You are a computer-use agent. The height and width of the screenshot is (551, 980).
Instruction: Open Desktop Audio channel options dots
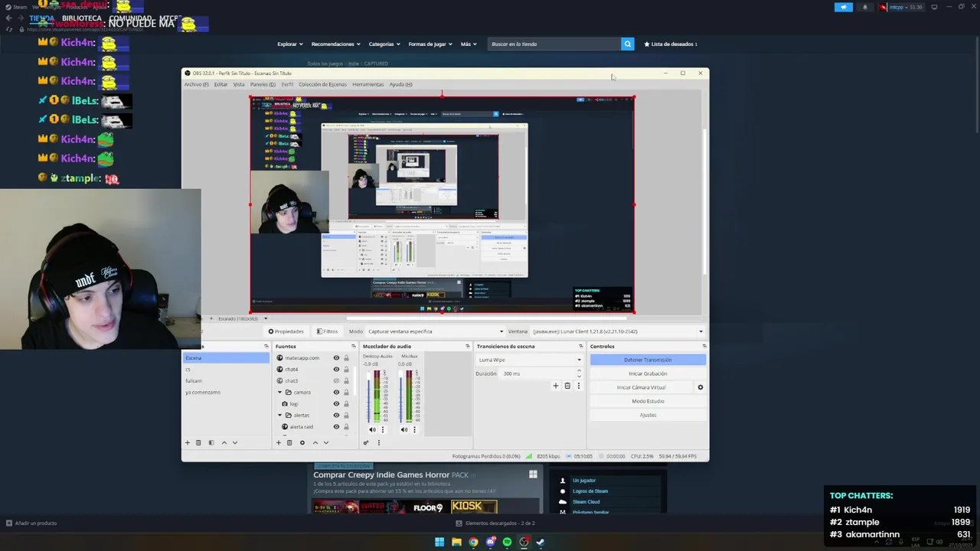point(383,429)
